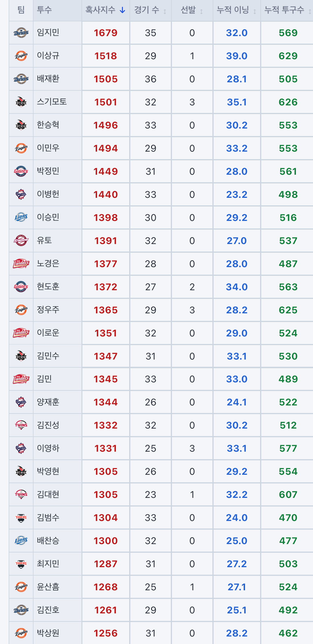Click the LG Twins logo beside 김진성
The height and width of the screenshot is (644, 313).
click(x=21, y=425)
